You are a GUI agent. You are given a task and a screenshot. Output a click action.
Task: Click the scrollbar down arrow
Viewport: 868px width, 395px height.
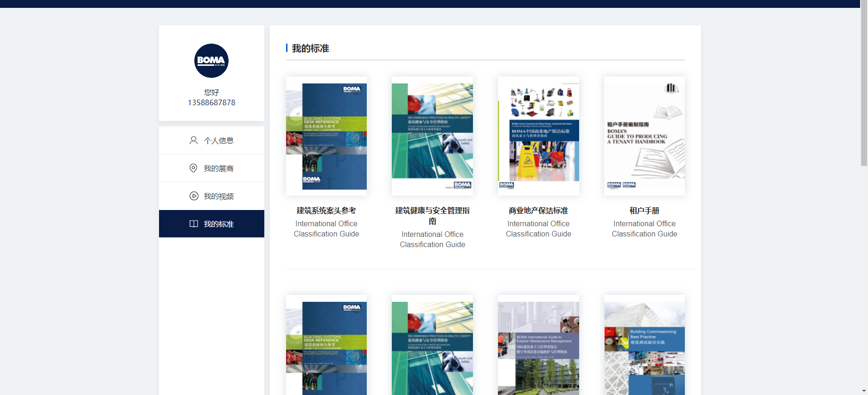(864, 391)
